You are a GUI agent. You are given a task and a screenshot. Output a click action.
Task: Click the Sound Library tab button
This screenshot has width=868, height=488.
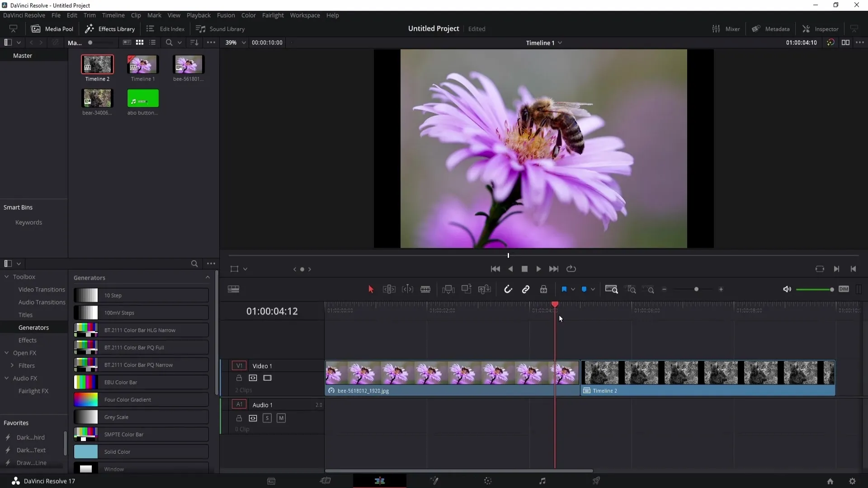(222, 28)
